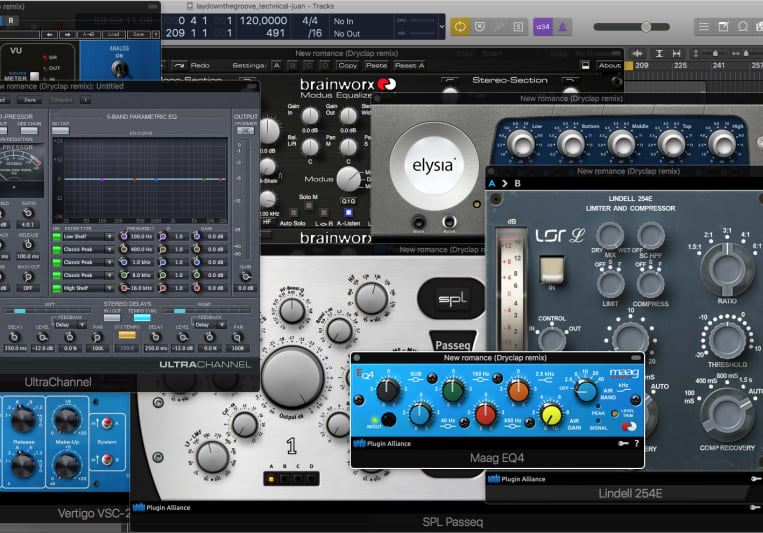Toggle the 1.0 kHz Classic Peak band ON button

pyautogui.click(x=56, y=262)
